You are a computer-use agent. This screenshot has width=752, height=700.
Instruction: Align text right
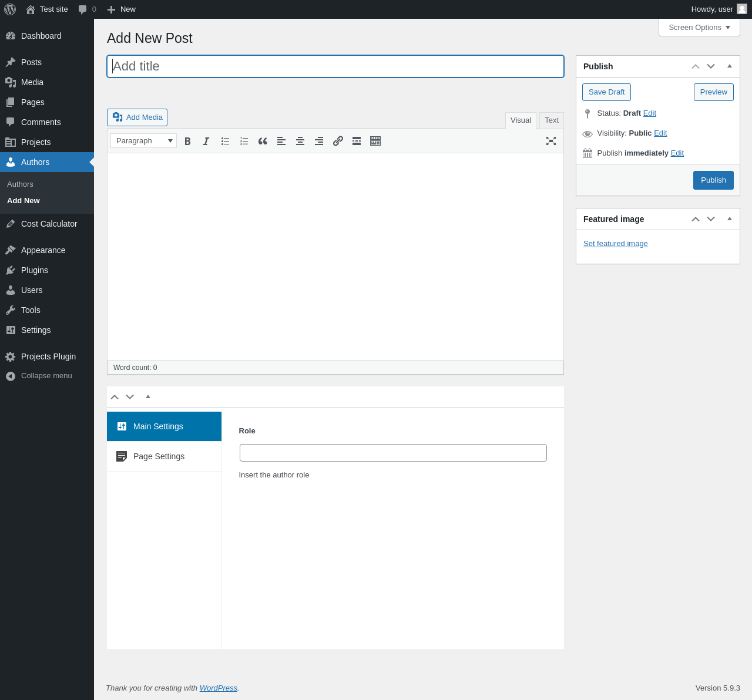pyautogui.click(x=319, y=141)
